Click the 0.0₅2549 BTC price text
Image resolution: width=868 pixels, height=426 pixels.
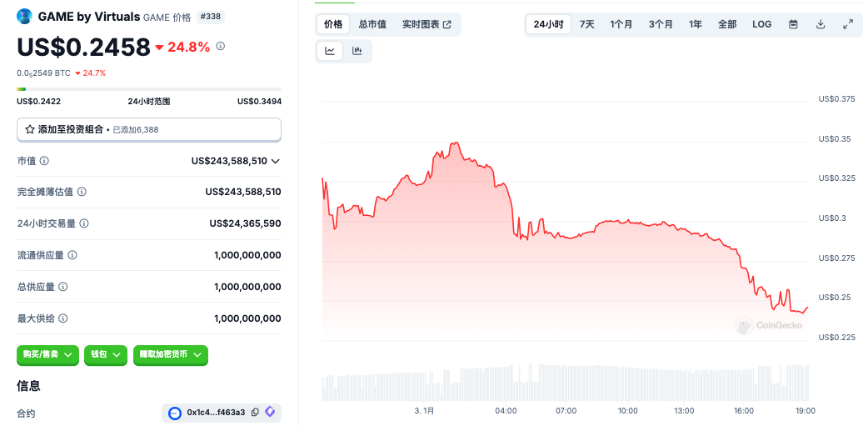coord(43,73)
